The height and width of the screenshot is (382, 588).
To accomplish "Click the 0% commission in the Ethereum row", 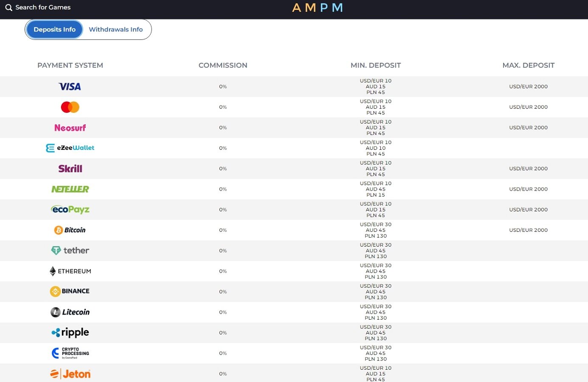I will click(x=223, y=271).
